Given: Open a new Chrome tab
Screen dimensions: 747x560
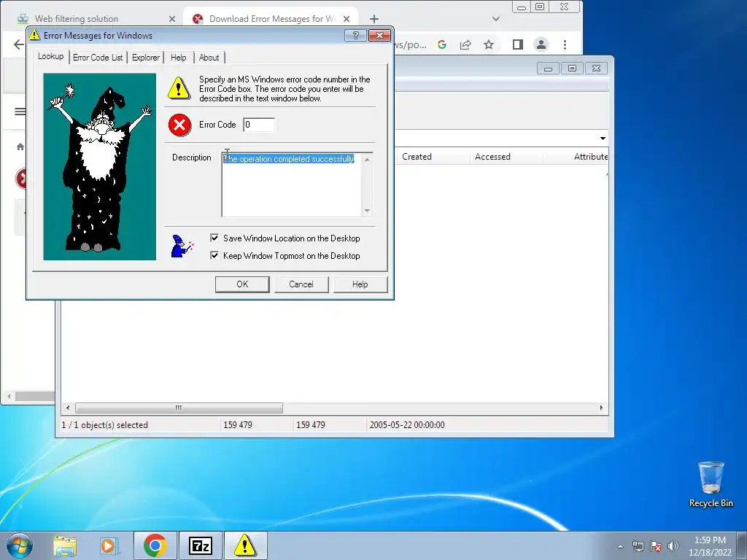Looking at the screenshot, I should pyautogui.click(x=374, y=19).
